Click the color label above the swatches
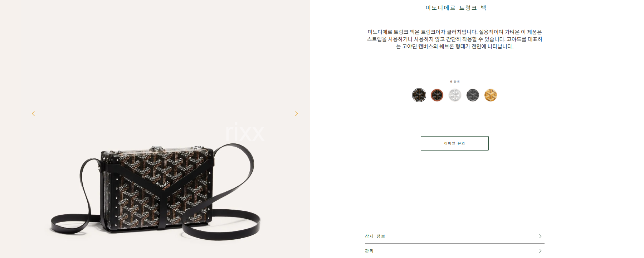 (454, 82)
